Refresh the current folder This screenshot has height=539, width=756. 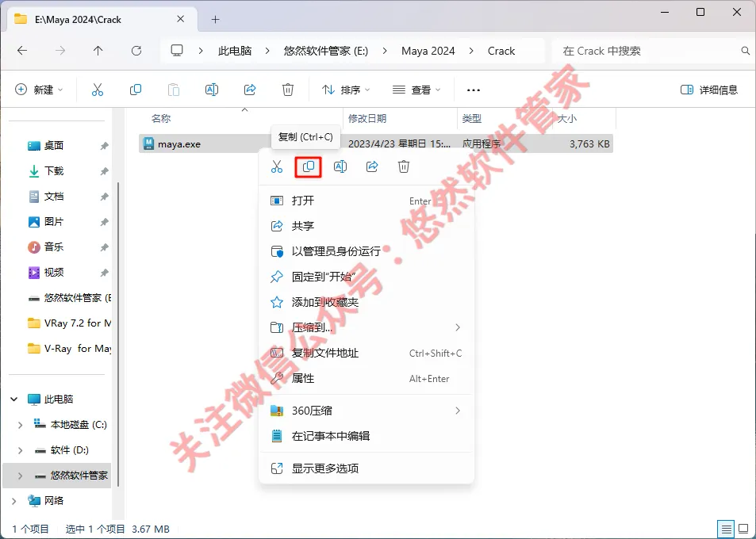coord(136,51)
